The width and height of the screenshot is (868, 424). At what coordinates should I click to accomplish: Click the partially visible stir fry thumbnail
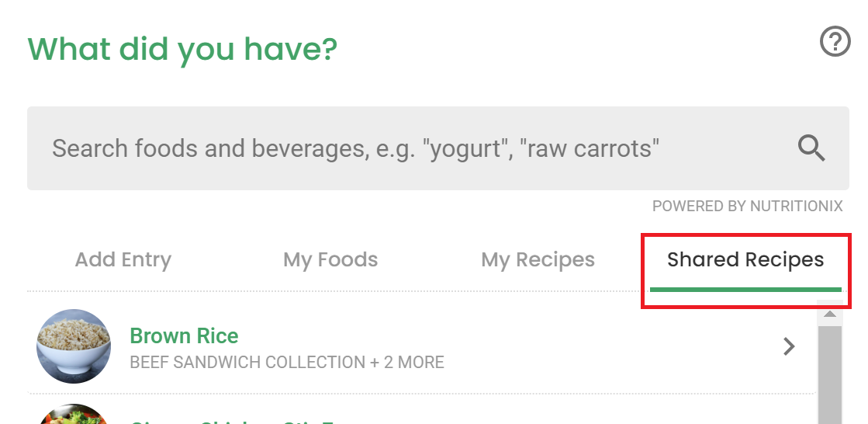click(74, 414)
